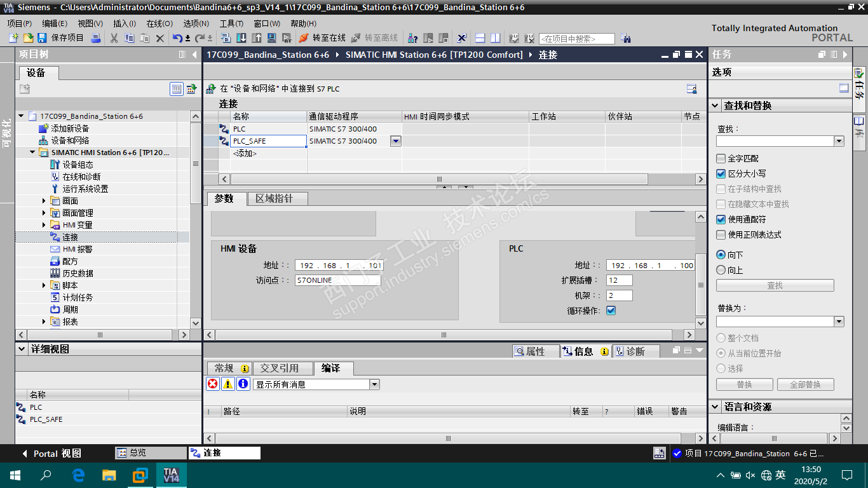868x488 pixels.
Task: Open the 在线(O) online menu
Action: coord(159,24)
